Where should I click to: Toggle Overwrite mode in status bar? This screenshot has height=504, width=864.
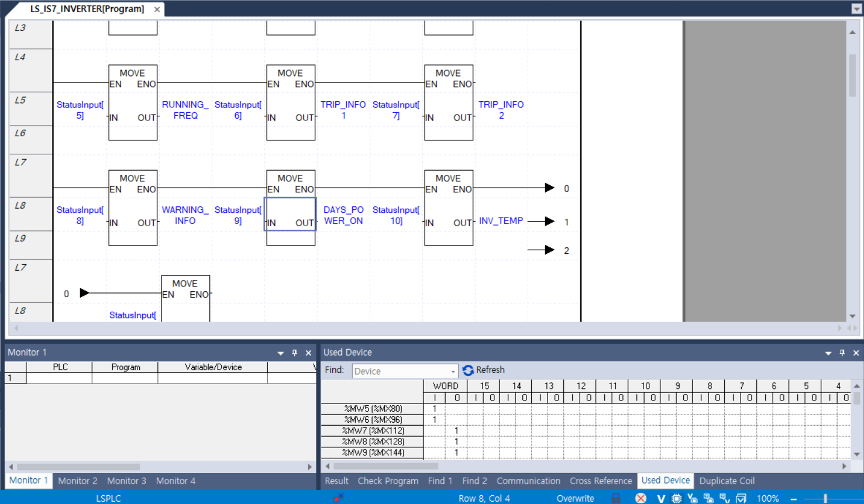click(575, 498)
